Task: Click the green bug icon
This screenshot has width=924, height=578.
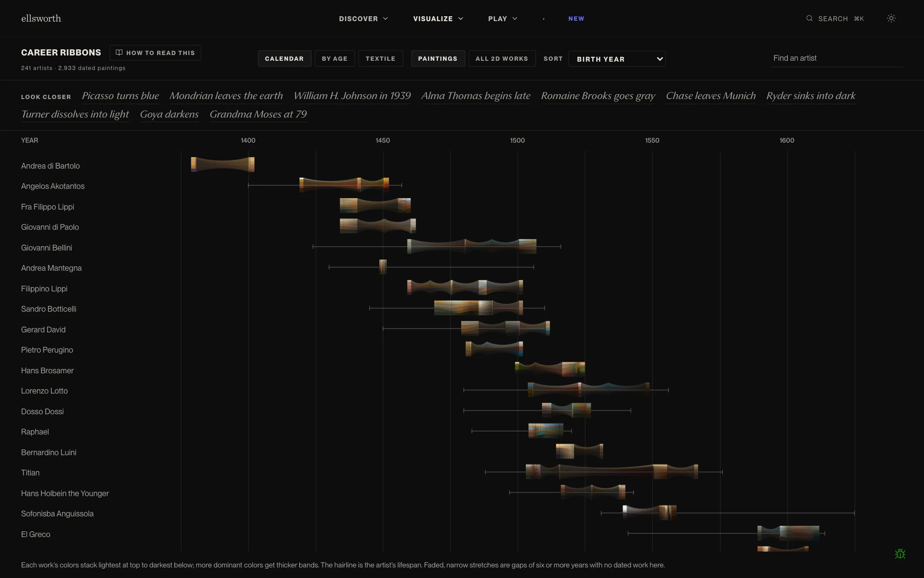Action: 900,554
